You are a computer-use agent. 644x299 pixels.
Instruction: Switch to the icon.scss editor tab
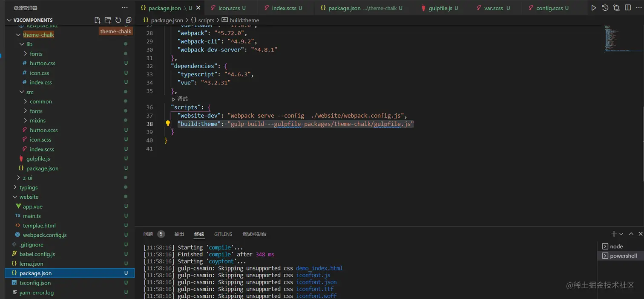(x=232, y=8)
